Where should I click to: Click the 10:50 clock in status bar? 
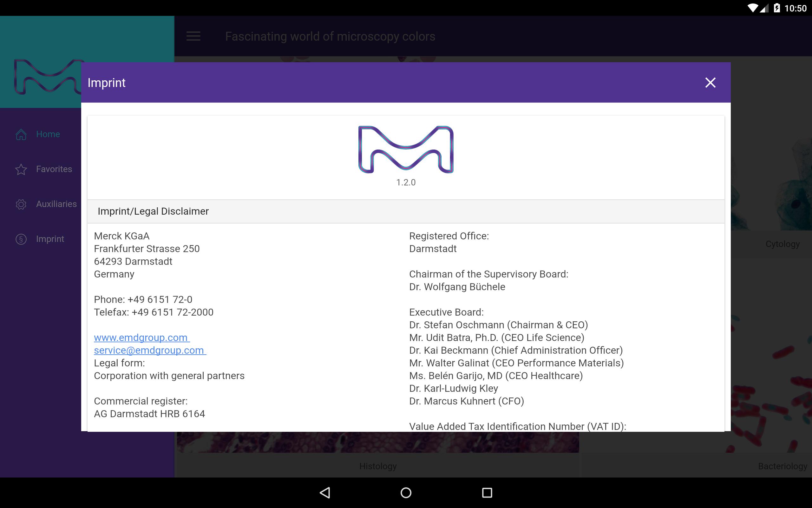(x=795, y=8)
